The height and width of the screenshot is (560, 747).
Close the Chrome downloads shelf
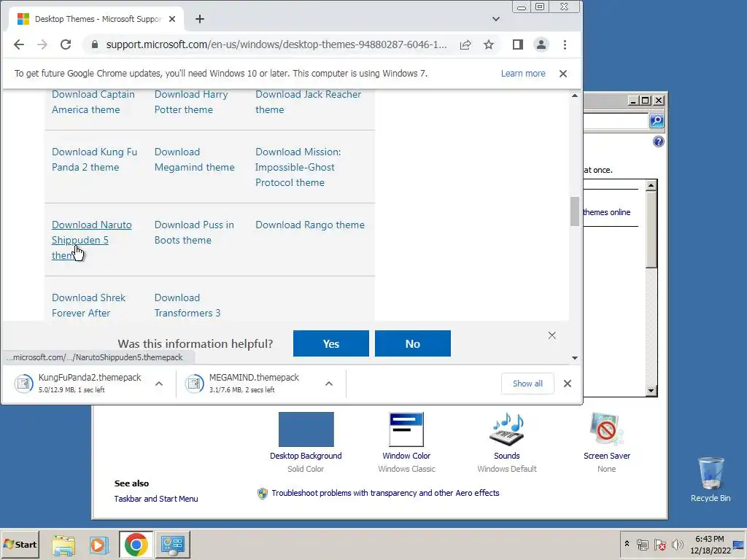[567, 384]
